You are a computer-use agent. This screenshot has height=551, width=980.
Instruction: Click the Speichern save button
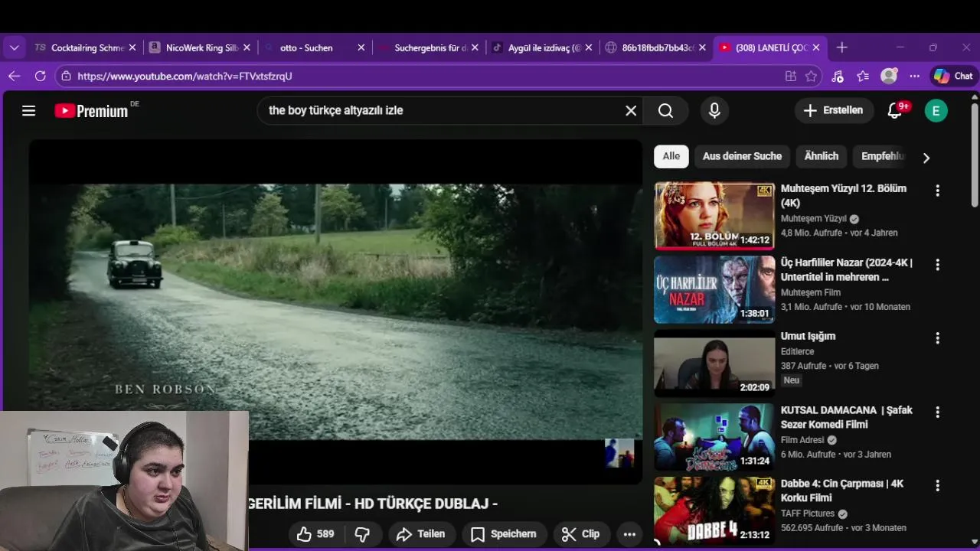coord(503,534)
